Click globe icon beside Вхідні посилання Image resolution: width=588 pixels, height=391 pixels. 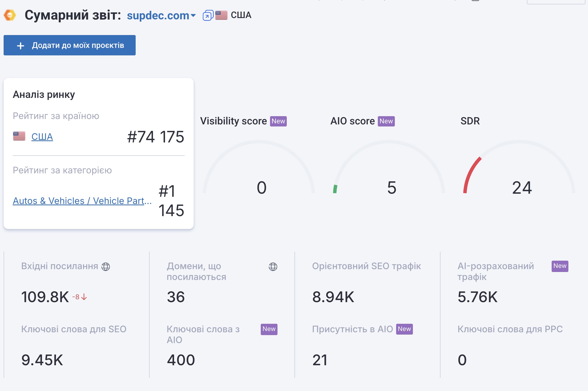click(105, 267)
